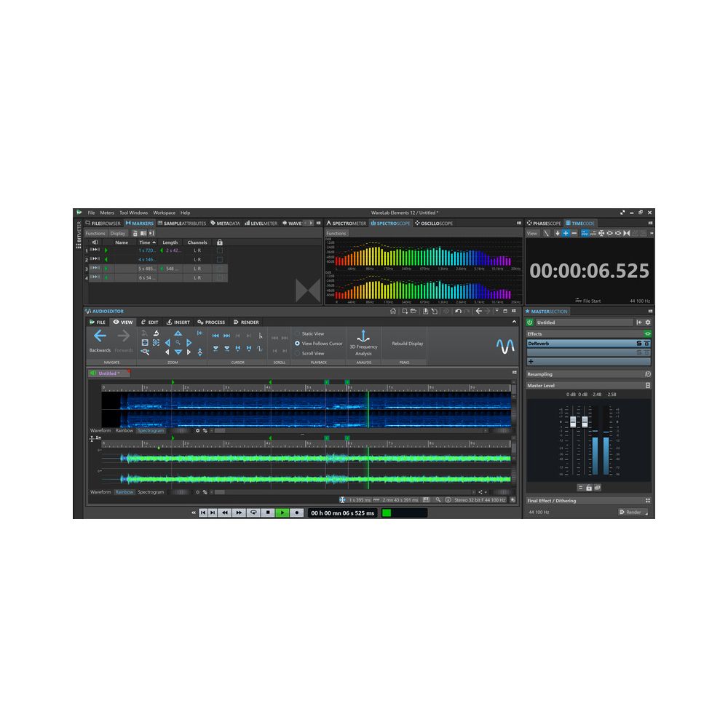
Task: Expand the Functions menu above the marker list
Action: pos(98,233)
